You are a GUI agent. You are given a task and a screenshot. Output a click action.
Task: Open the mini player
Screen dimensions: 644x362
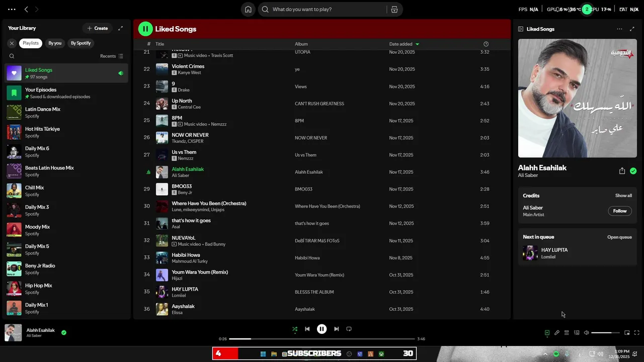pos(627,333)
